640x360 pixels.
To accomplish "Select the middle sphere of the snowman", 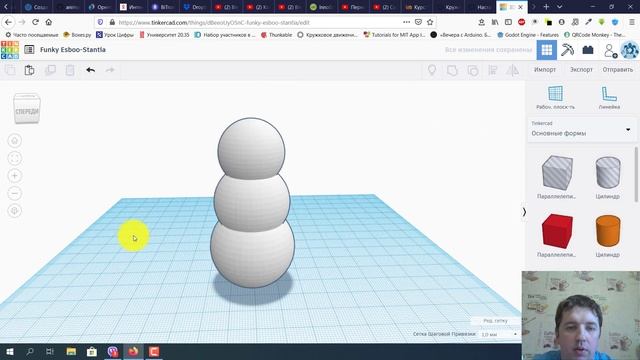I will [252, 204].
